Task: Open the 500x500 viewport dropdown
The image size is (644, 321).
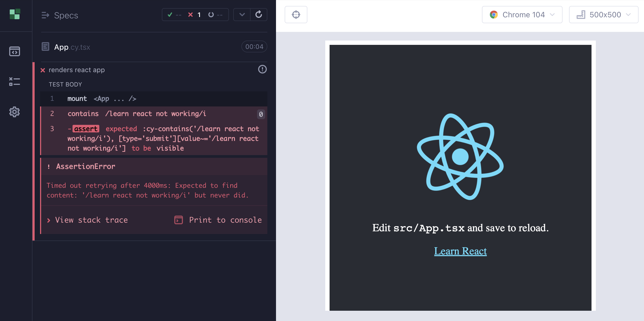Action: point(604,15)
